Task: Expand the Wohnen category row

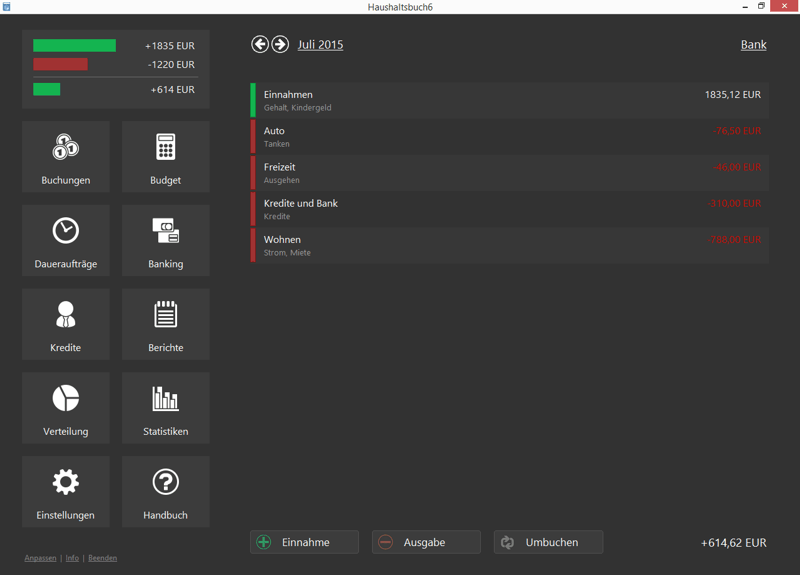Action: pyautogui.click(x=510, y=245)
